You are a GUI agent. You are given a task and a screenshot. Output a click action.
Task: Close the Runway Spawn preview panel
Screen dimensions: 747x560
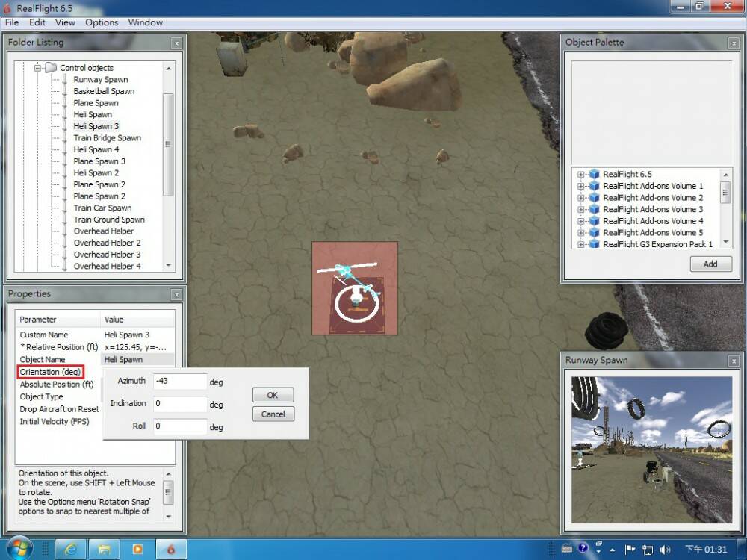734,361
